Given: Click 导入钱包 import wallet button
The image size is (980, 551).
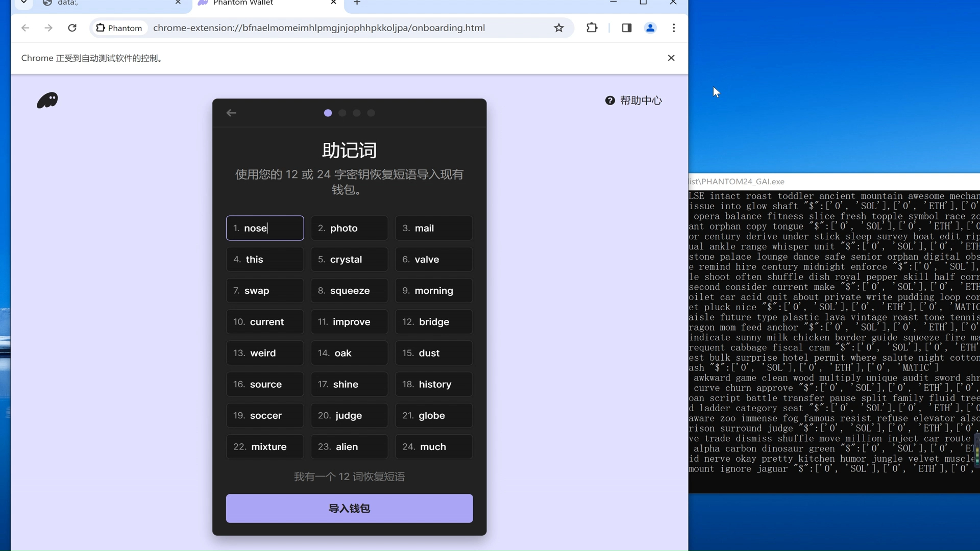Looking at the screenshot, I should pyautogui.click(x=349, y=508).
